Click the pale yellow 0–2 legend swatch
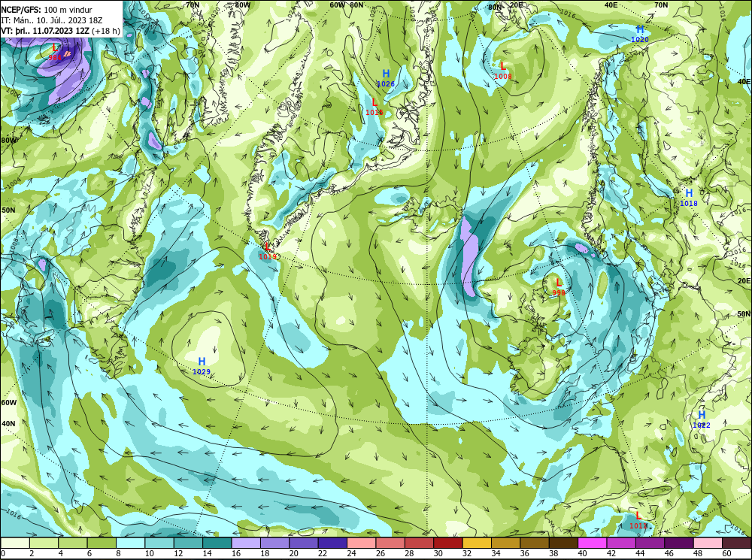 15,543
